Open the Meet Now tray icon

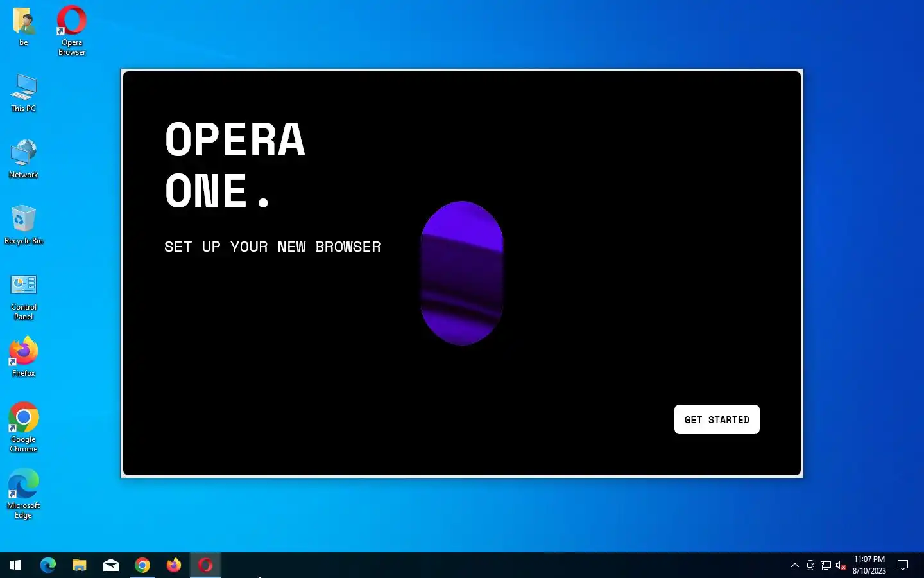coord(810,565)
